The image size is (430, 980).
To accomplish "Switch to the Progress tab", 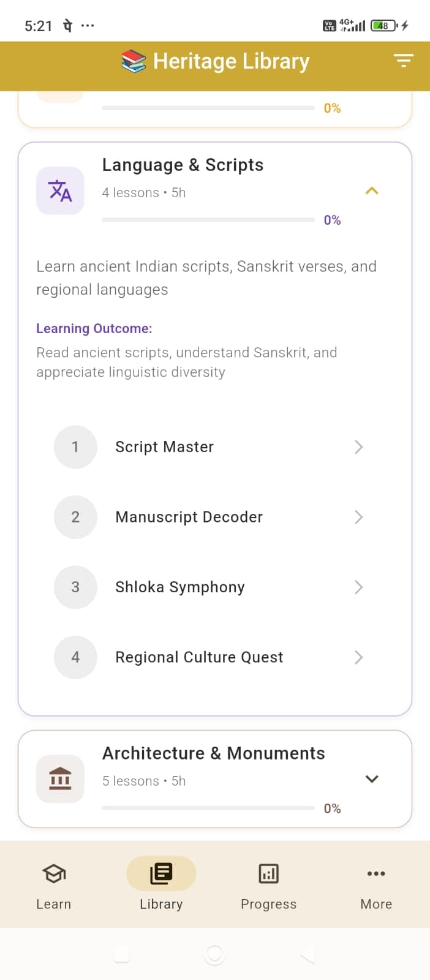I will (x=268, y=885).
